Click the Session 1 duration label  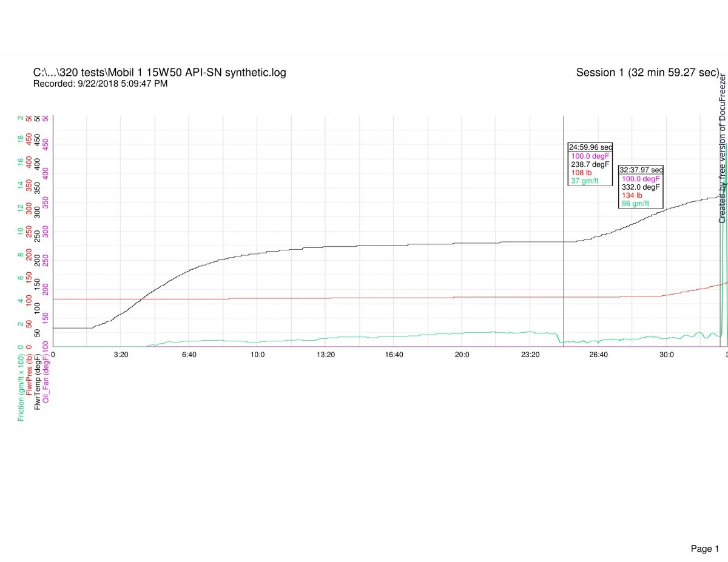pyautogui.click(x=647, y=73)
